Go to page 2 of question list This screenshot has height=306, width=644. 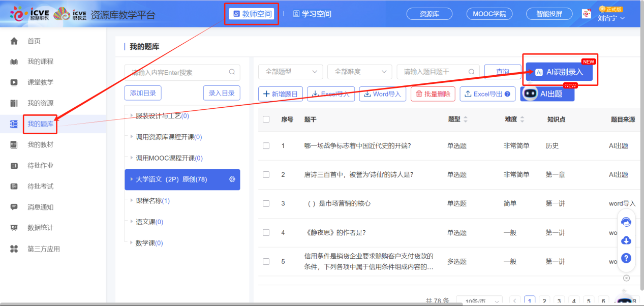[544, 300]
